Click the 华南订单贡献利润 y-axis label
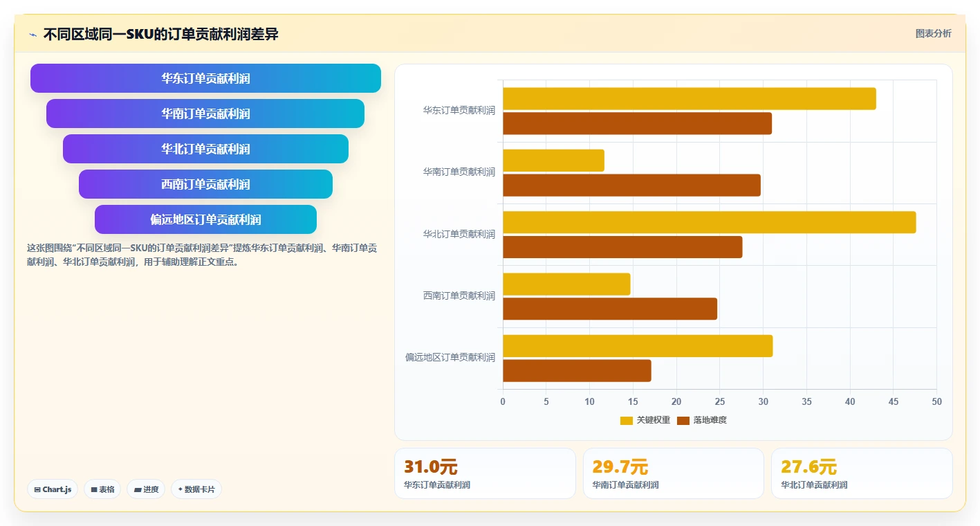980x526 pixels. click(x=459, y=172)
